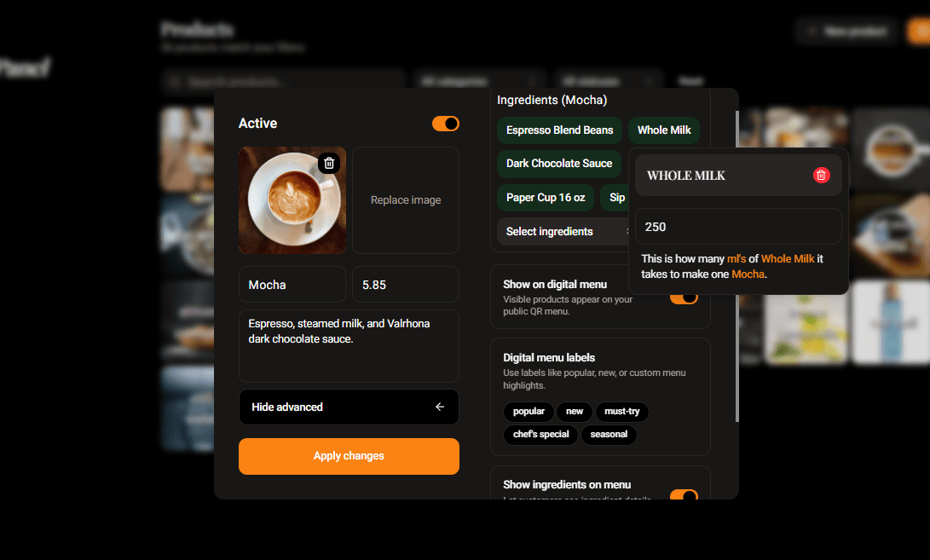930x560 pixels.
Task: Click the modal's vertical scrollbar
Action: [x=737, y=266]
